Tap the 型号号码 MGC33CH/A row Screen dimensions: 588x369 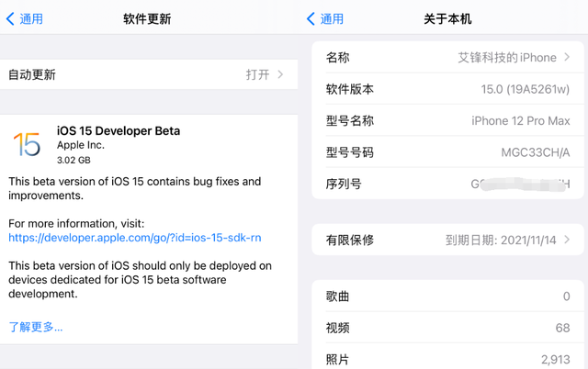click(x=448, y=152)
